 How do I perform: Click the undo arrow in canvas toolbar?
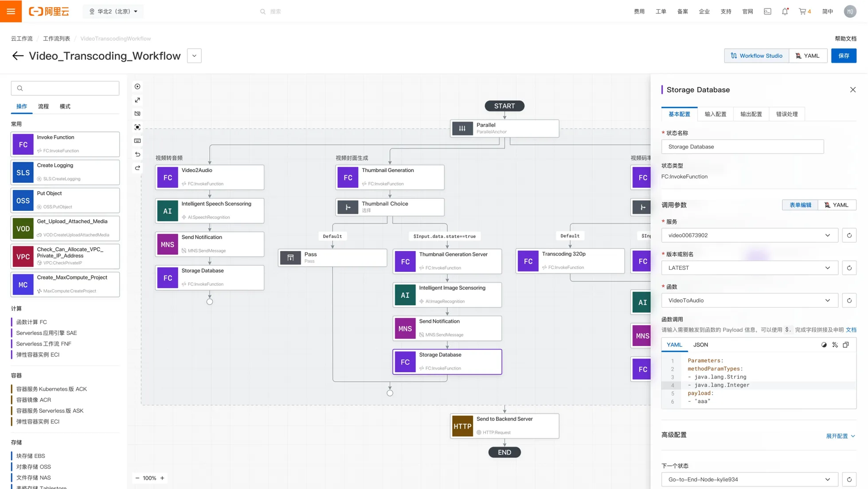tap(137, 154)
